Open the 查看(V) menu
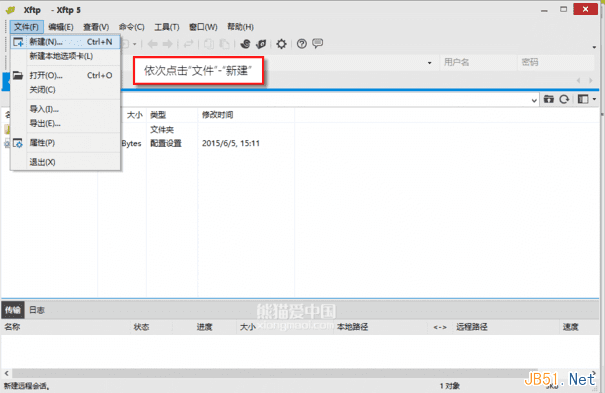 (x=96, y=27)
